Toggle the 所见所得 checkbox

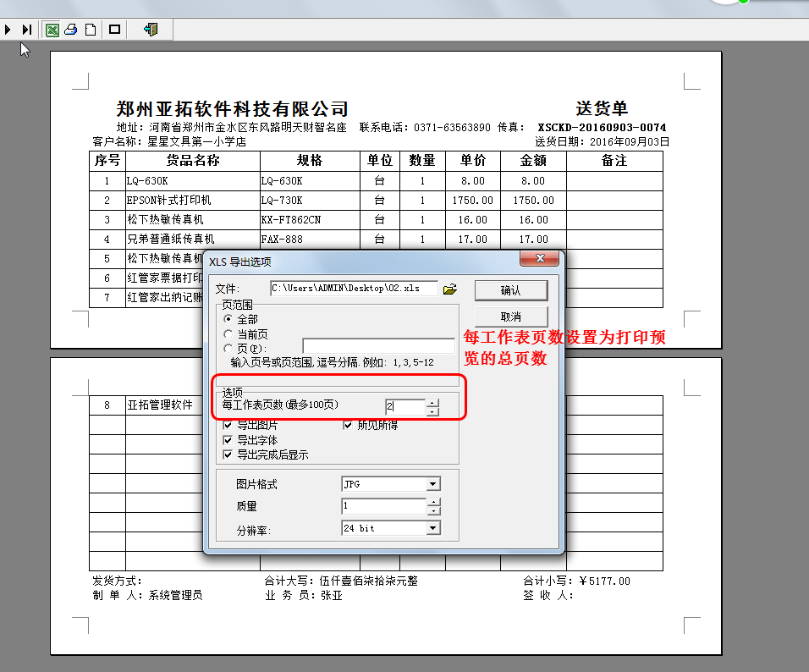(x=349, y=426)
